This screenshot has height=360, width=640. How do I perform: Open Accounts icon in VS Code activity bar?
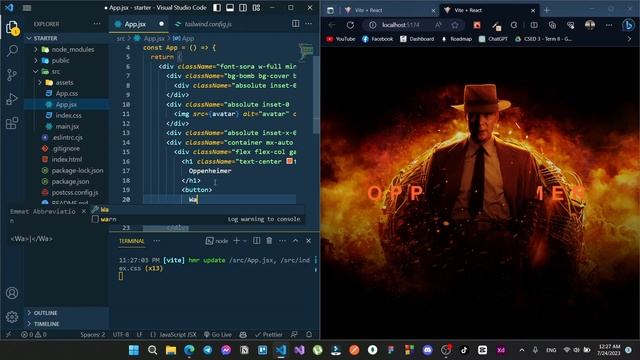[x=12, y=293]
